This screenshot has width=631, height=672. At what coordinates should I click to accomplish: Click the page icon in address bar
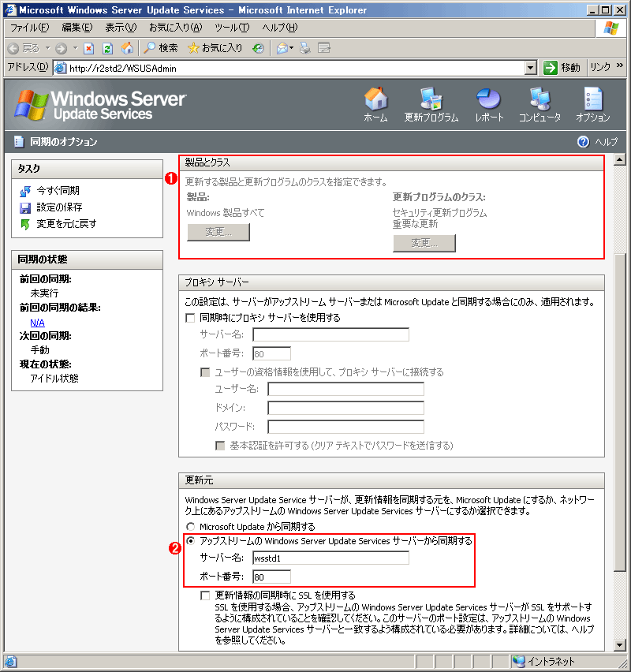click(x=61, y=68)
